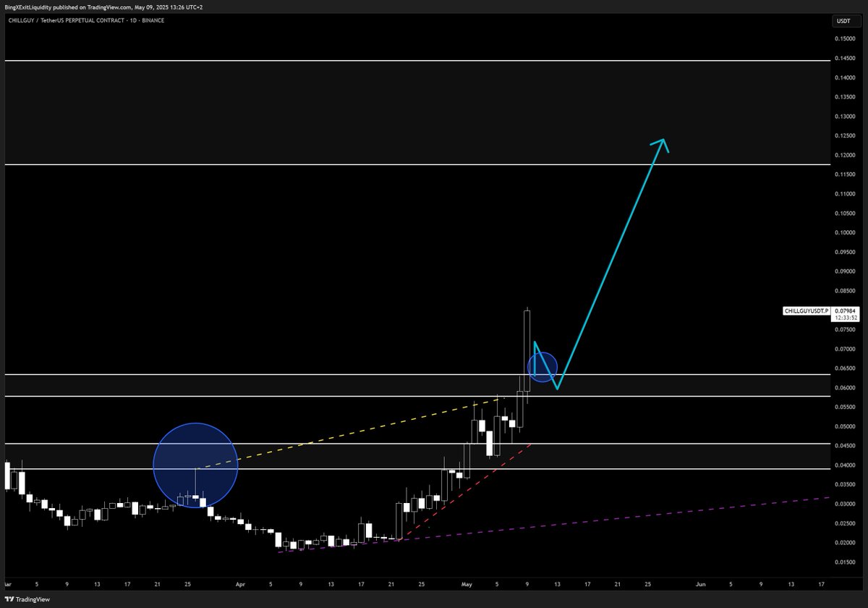Image resolution: width=868 pixels, height=608 pixels.
Task: Select the 0.07984 last price label
Action: click(843, 311)
